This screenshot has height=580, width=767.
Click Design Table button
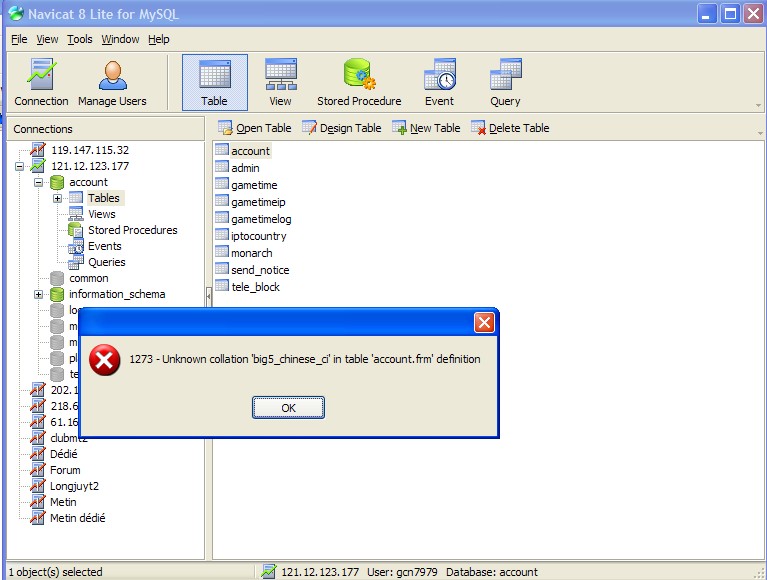341,128
